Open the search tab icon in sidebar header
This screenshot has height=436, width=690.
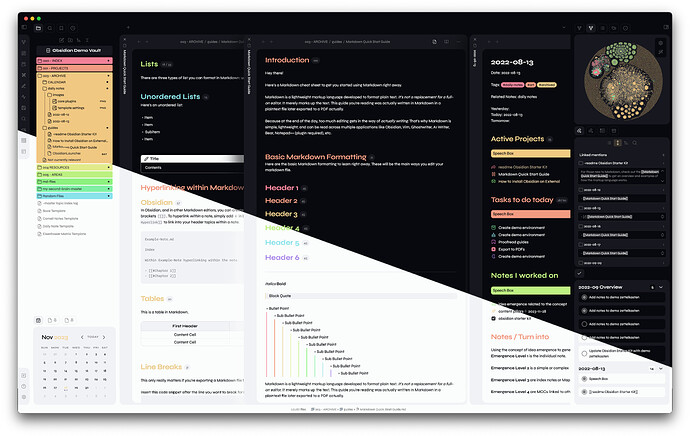(50, 28)
